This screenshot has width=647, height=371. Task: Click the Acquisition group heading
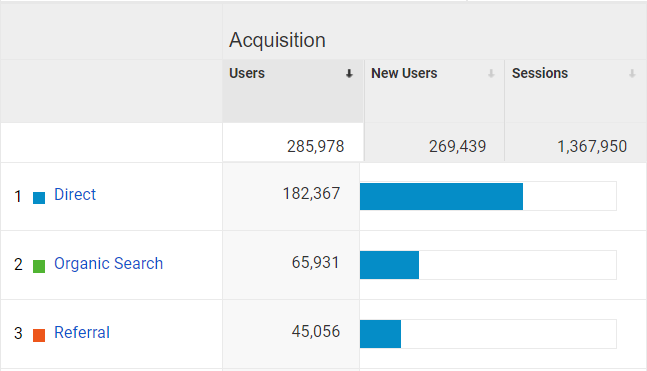pos(277,40)
